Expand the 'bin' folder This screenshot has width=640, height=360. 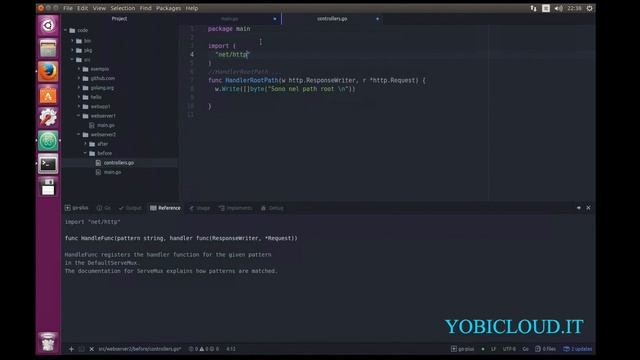pos(72,41)
